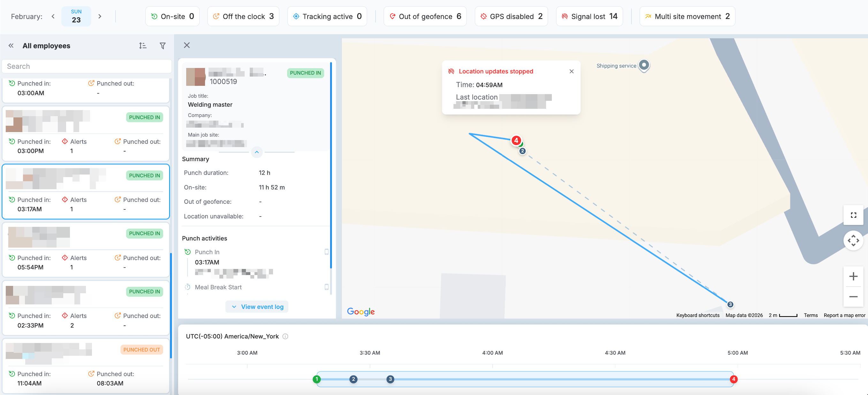Open the employee filter icon
Image resolution: width=868 pixels, height=395 pixels.
[163, 46]
